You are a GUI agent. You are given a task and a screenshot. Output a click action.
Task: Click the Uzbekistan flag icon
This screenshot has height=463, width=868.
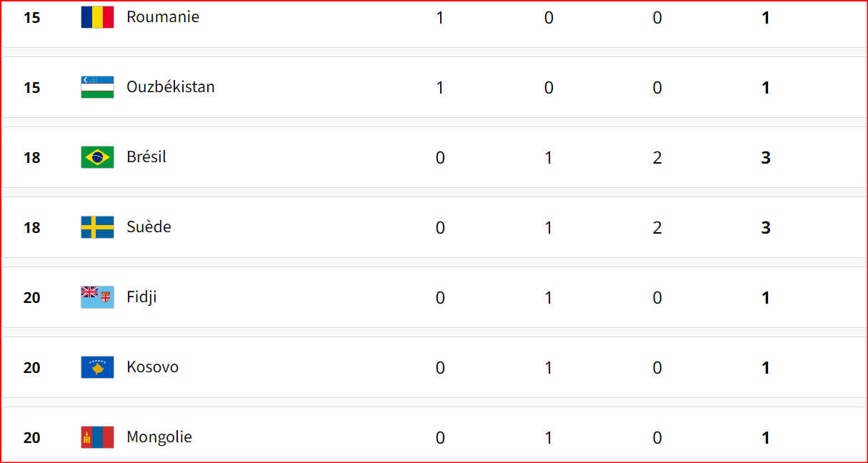[x=97, y=87]
